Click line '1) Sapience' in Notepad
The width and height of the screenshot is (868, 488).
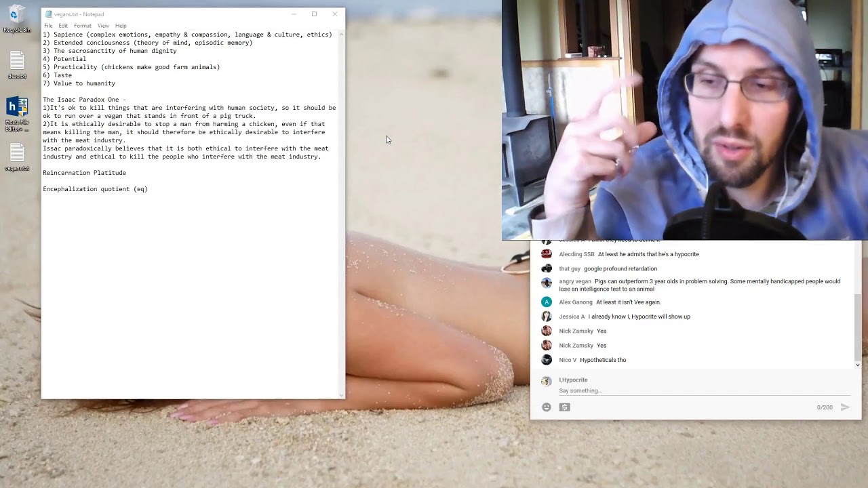tap(187, 35)
